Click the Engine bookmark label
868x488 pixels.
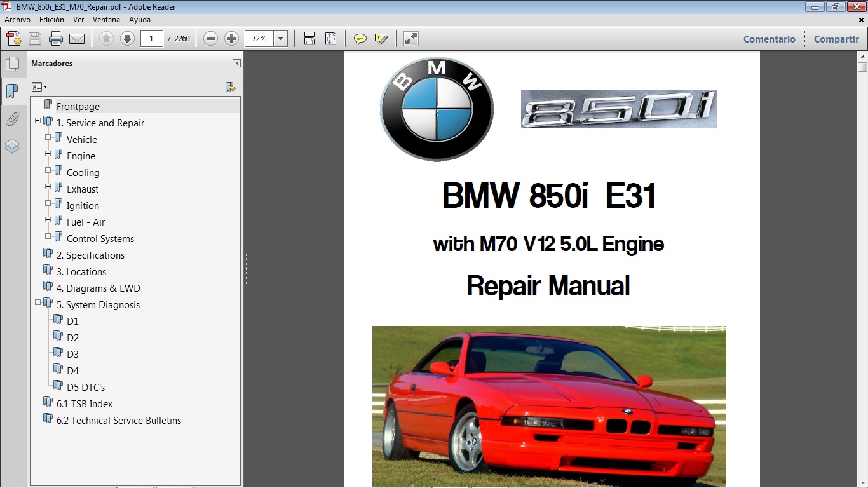(81, 156)
